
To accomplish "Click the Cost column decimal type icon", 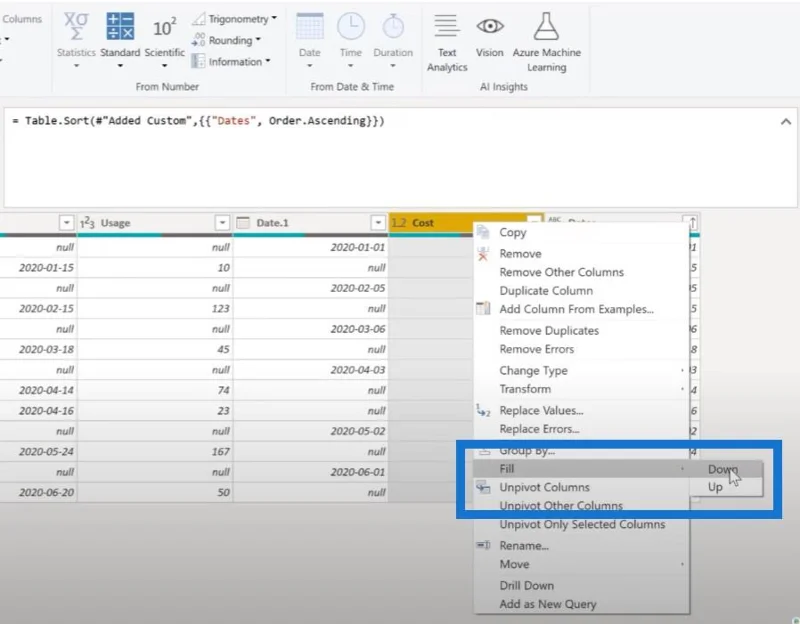I will 398,223.
